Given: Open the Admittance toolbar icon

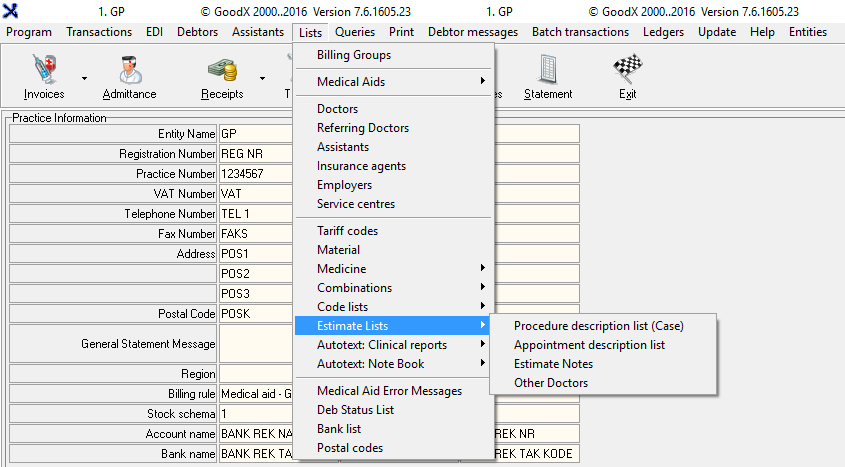Looking at the screenshot, I should tap(129, 70).
